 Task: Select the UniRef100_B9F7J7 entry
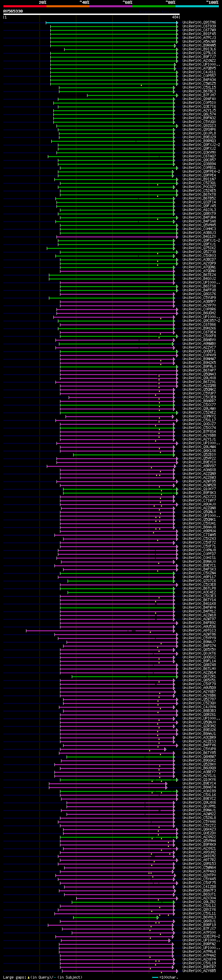point(199,57)
